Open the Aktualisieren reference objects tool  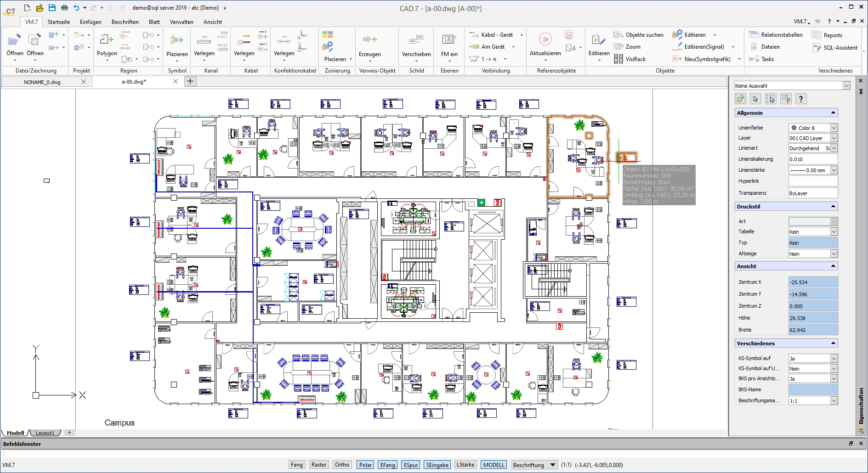pyautogui.click(x=545, y=40)
